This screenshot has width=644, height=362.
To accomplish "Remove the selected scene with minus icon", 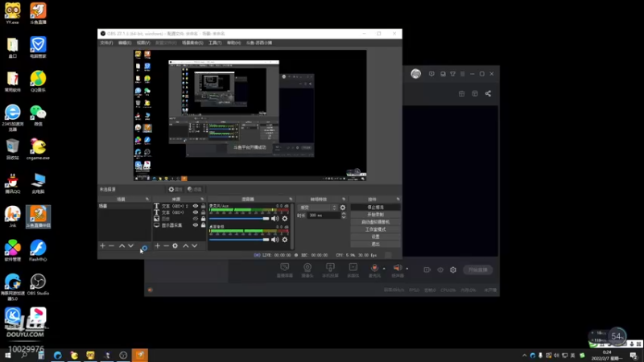I will 111,246.
